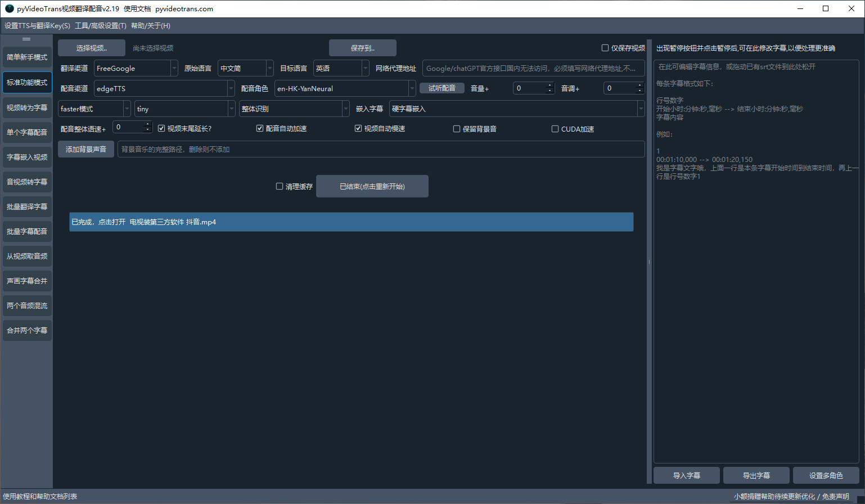The width and height of the screenshot is (865, 504).
Task: Increase the 配音整体语速 speed spinner
Action: 148,124
